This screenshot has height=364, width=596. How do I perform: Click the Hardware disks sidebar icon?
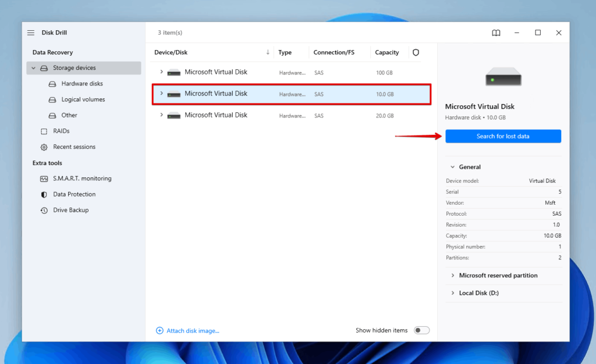(51, 83)
